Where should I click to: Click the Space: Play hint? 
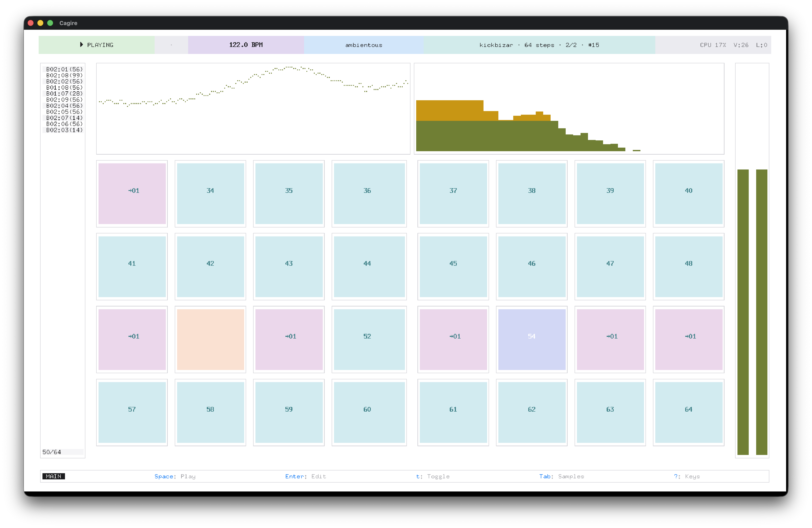click(x=175, y=476)
